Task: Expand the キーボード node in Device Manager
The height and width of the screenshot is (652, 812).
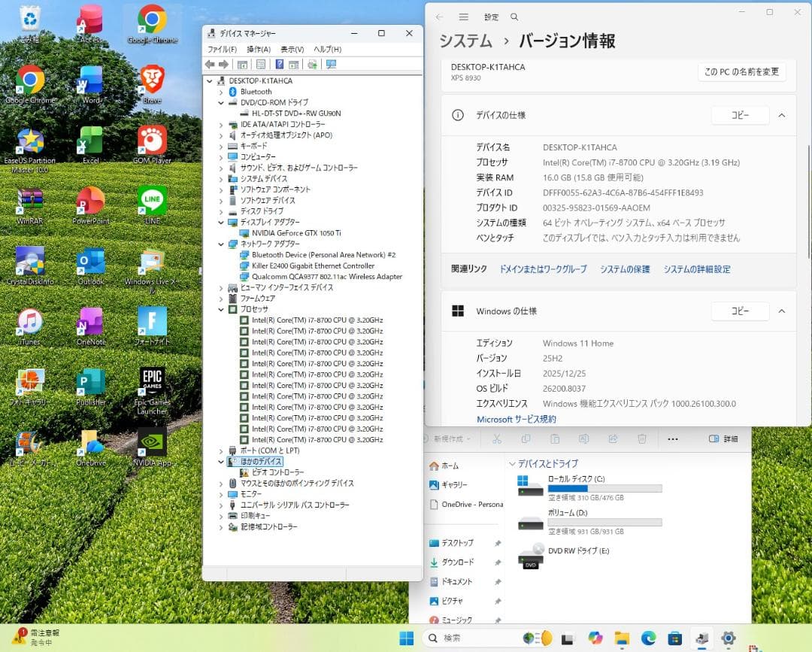Action: click(221, 146)
